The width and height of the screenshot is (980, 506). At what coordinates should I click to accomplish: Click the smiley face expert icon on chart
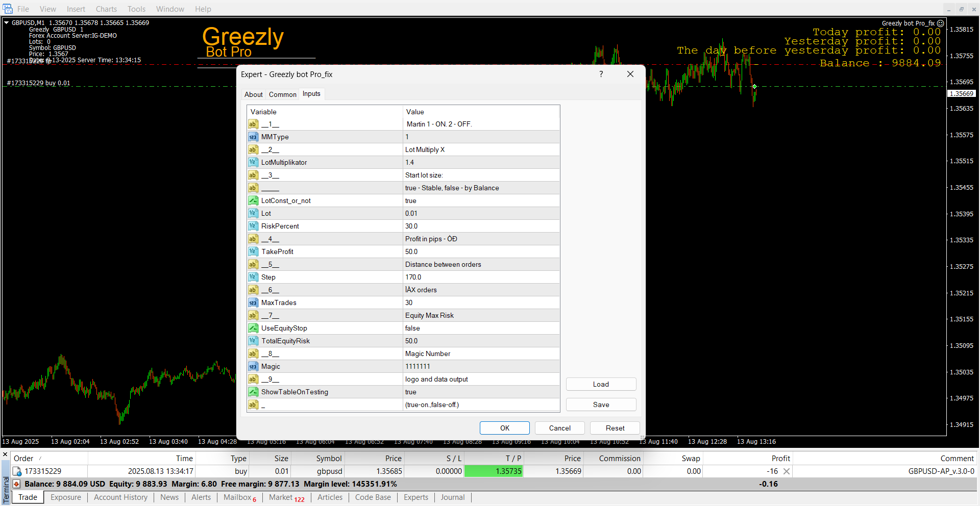tap(941, 23)
